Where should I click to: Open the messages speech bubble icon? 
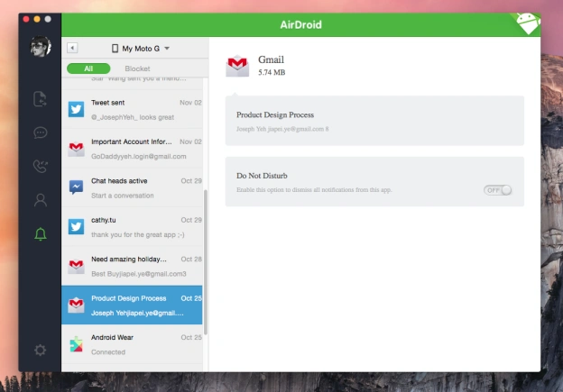pos(41,132)
